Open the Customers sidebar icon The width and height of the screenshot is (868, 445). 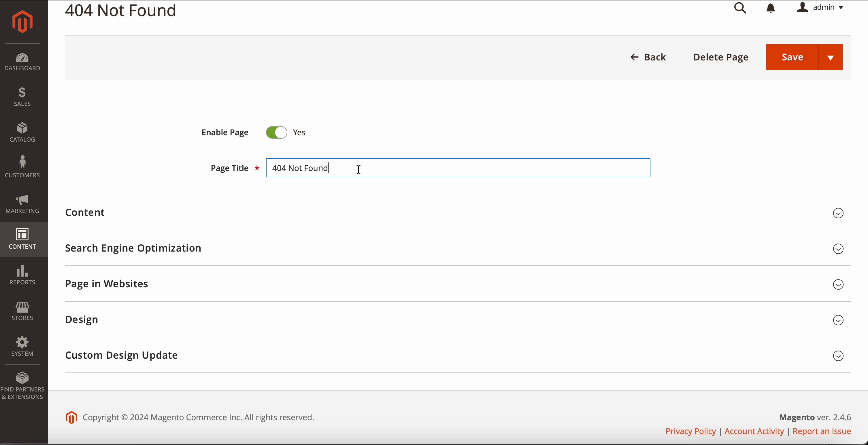pos(22,167)
